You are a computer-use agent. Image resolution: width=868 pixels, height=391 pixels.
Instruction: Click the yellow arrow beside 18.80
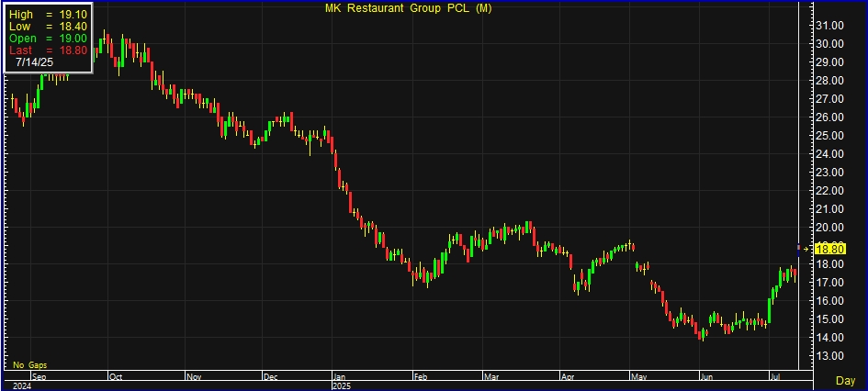tap(807, 248)
